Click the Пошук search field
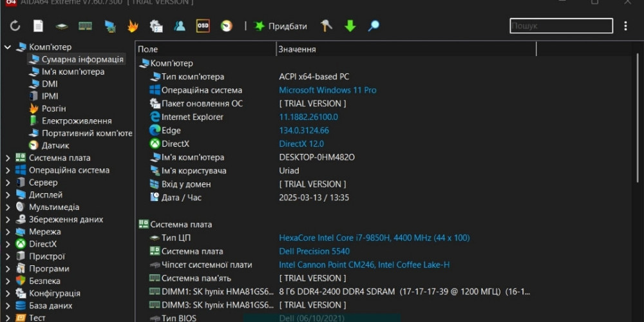The height and width of the screenshot is (322, 644). (561, 26)
